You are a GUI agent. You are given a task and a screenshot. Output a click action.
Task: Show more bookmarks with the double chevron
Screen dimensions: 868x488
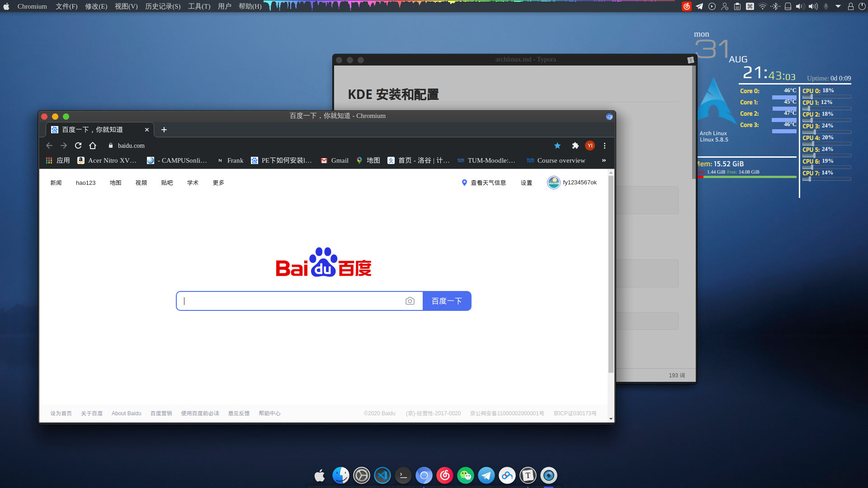(x=604, y=160)
